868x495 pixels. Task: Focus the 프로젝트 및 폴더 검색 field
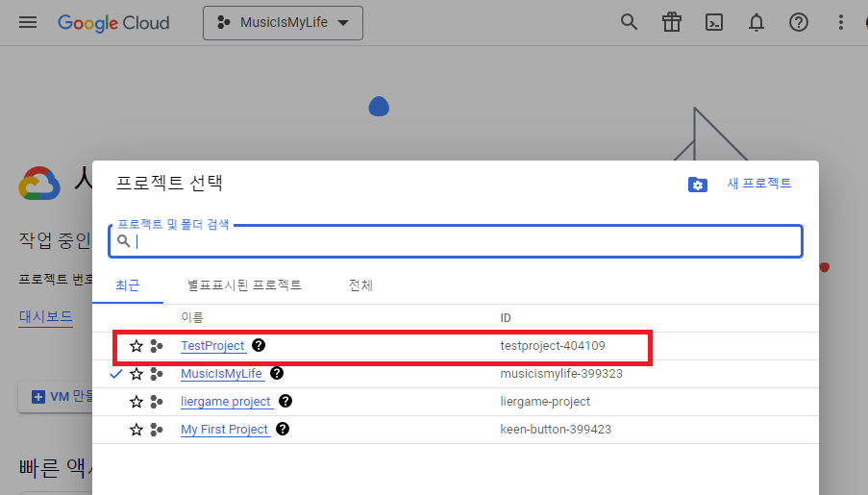coord(456,241)
